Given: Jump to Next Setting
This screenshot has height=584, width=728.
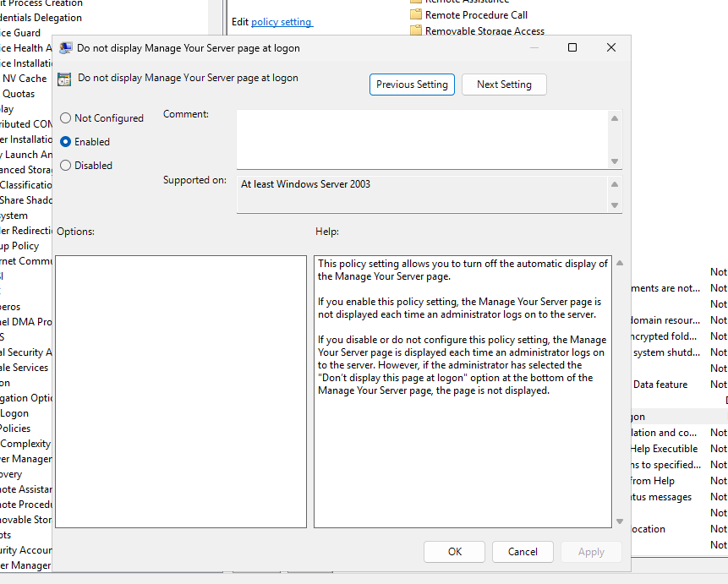Looking at the screenshot, I should pyautogui.click(x=504, y=85).
